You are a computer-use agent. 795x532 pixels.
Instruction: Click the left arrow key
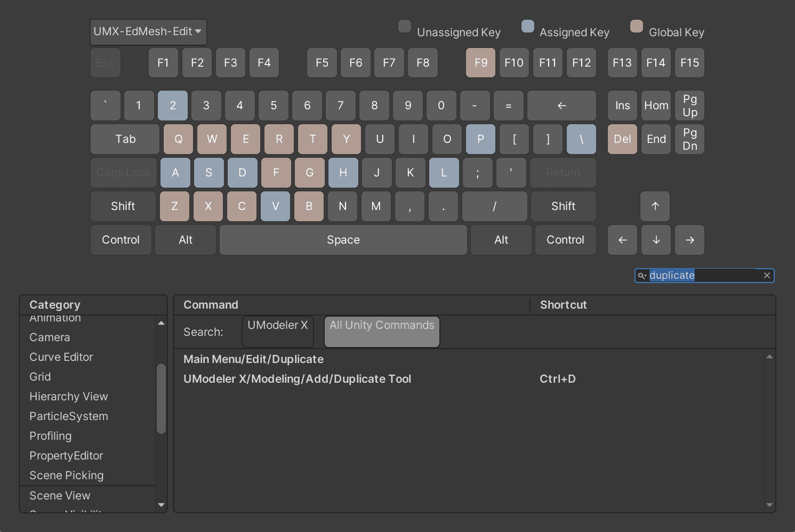pyautogui.click(x=622, y=240)
